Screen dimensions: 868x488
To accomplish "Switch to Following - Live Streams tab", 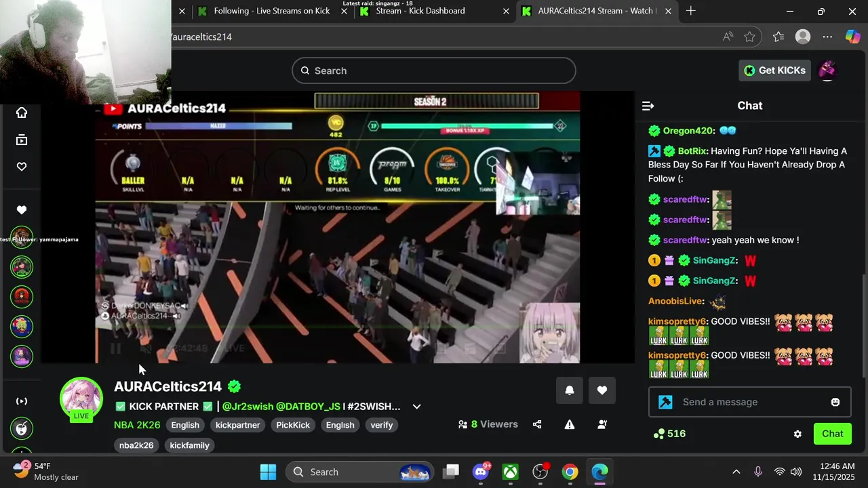I will (271, 11).
